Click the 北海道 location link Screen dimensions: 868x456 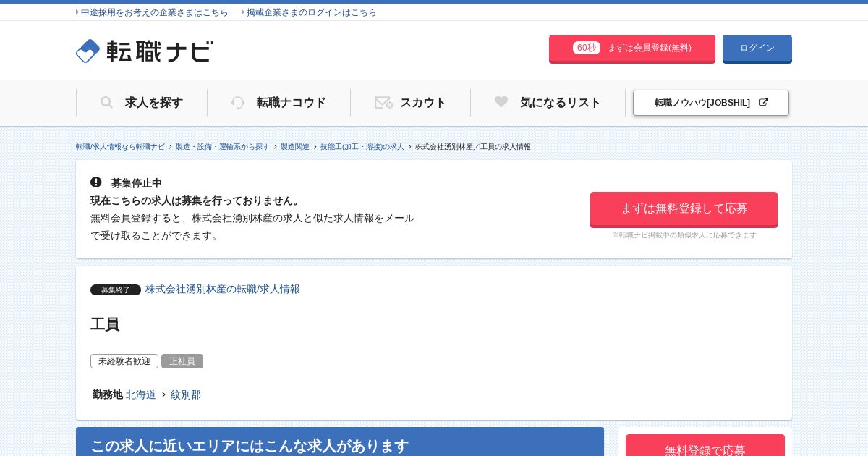(x=141, y=394)
